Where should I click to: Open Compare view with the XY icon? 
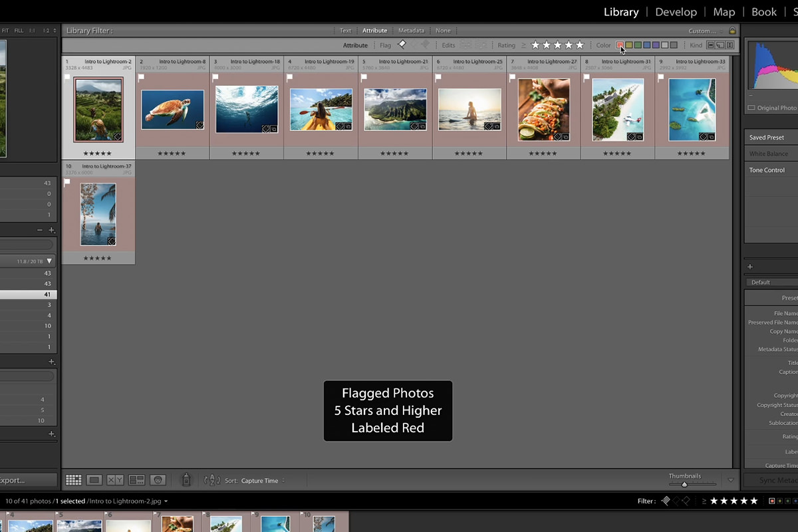pos(114,479)
